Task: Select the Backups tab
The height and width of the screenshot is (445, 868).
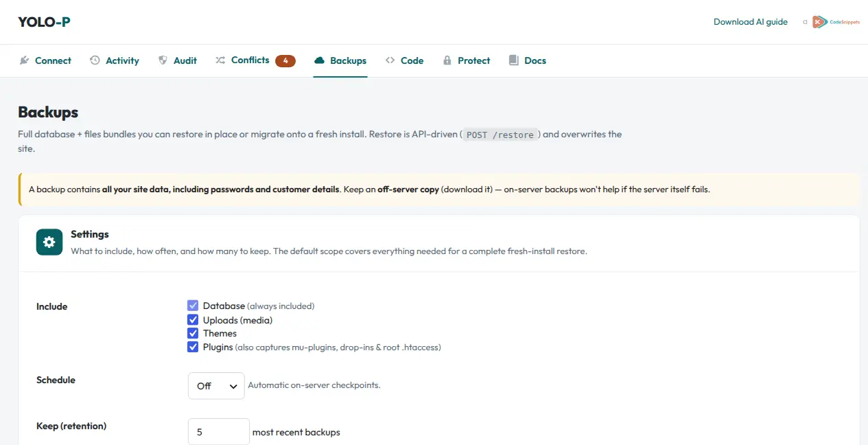Action: coord(340,60)
